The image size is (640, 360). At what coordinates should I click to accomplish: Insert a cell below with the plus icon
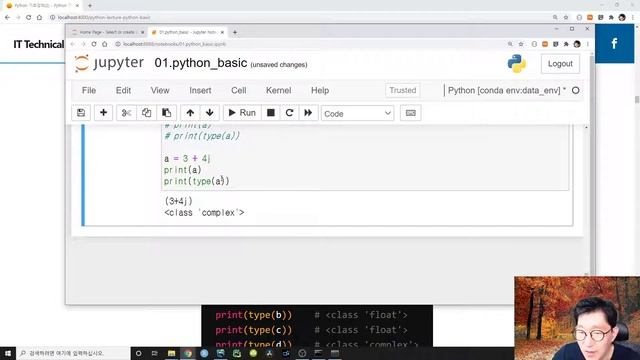(x=103, y=113)
